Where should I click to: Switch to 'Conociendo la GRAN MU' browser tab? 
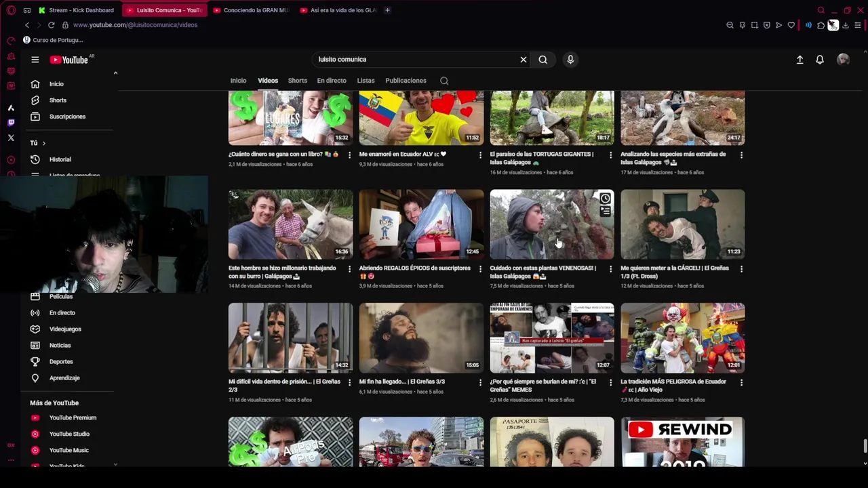pyautogui.click(x=251, y=10)
